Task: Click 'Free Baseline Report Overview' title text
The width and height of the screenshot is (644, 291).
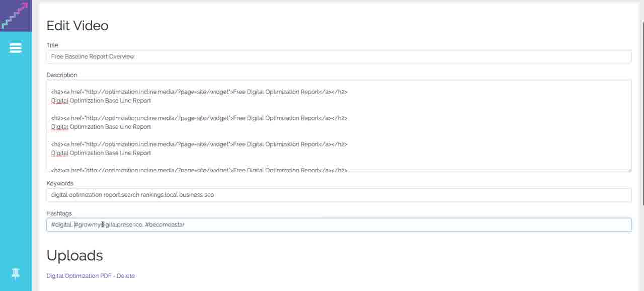Action: pos(93,57)
